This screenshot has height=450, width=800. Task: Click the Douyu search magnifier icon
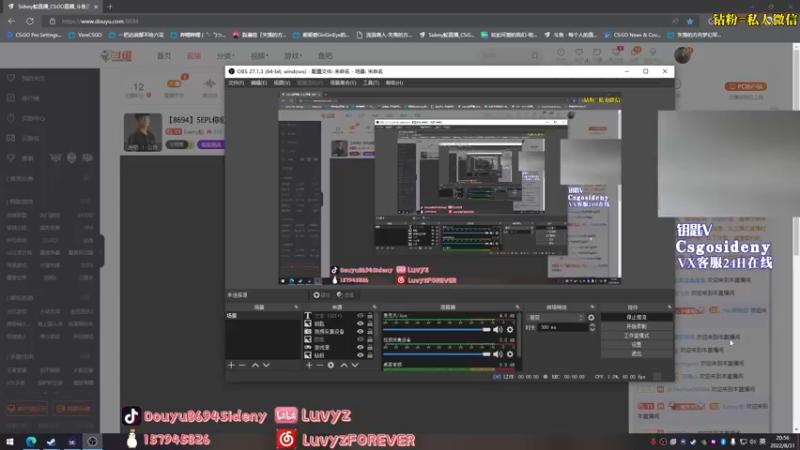[x=535, y=56]
